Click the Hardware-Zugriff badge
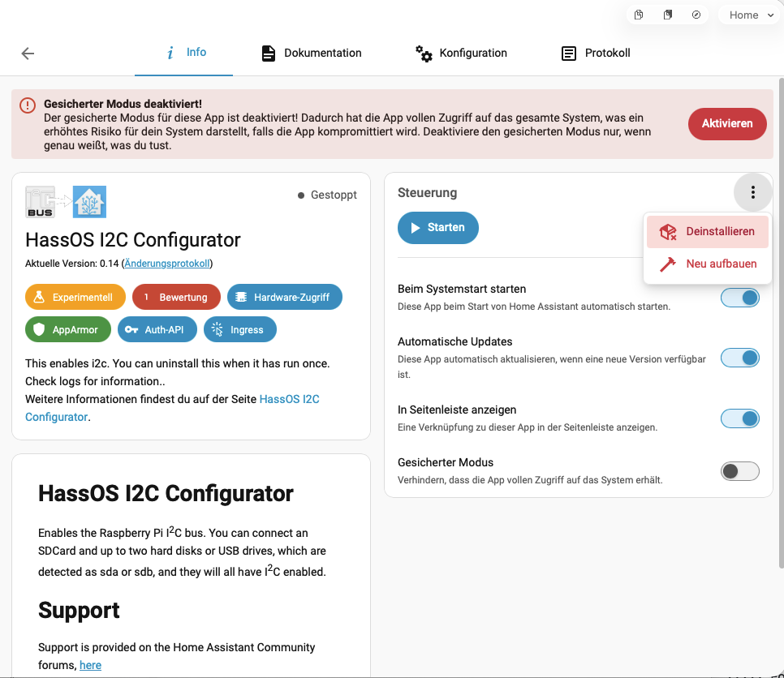This screenshot has width=784, height=678. [x=285, y=298]
